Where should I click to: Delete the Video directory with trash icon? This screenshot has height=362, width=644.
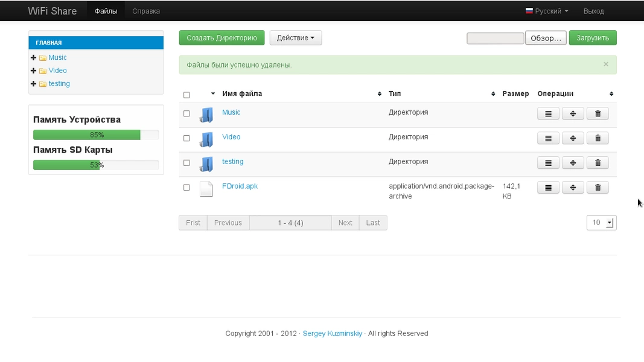pyautogui.click(x=598, y=138)
